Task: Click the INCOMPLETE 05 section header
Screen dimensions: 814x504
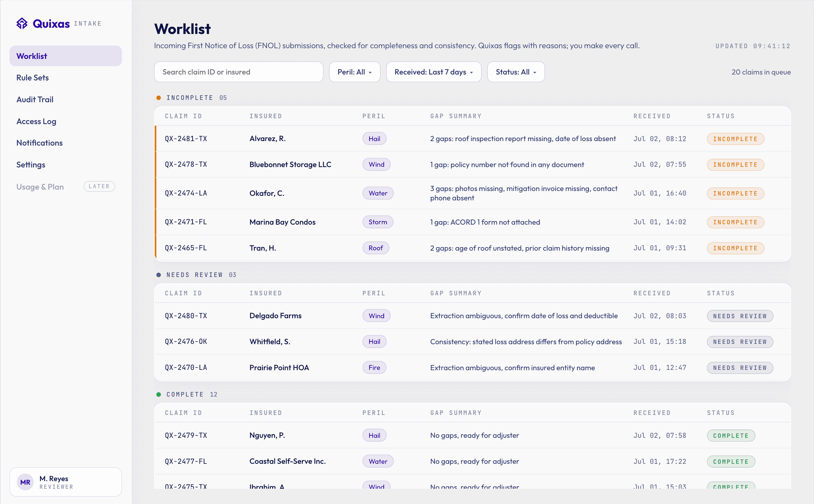Action: pyautogui.click(x=192, y=98)
